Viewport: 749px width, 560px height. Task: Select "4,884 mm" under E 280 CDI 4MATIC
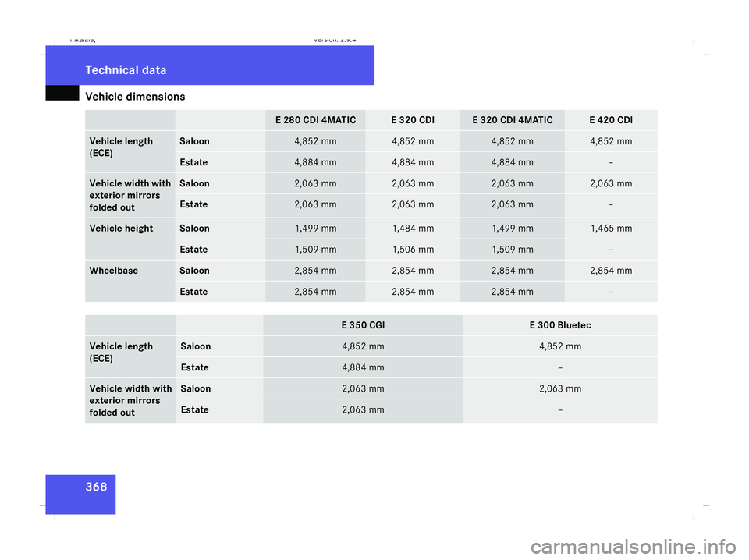click(315, 162)
